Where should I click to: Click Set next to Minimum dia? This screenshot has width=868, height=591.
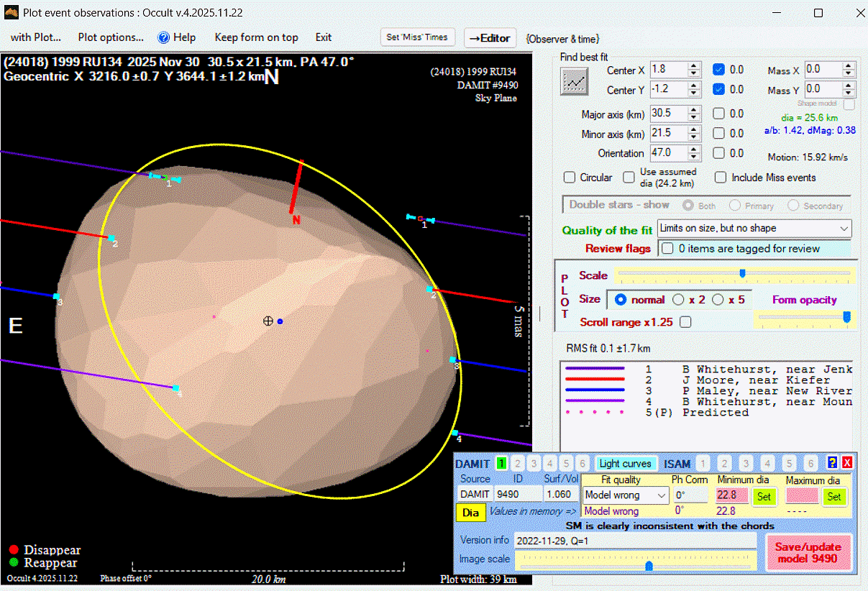(x=764, y=496)
